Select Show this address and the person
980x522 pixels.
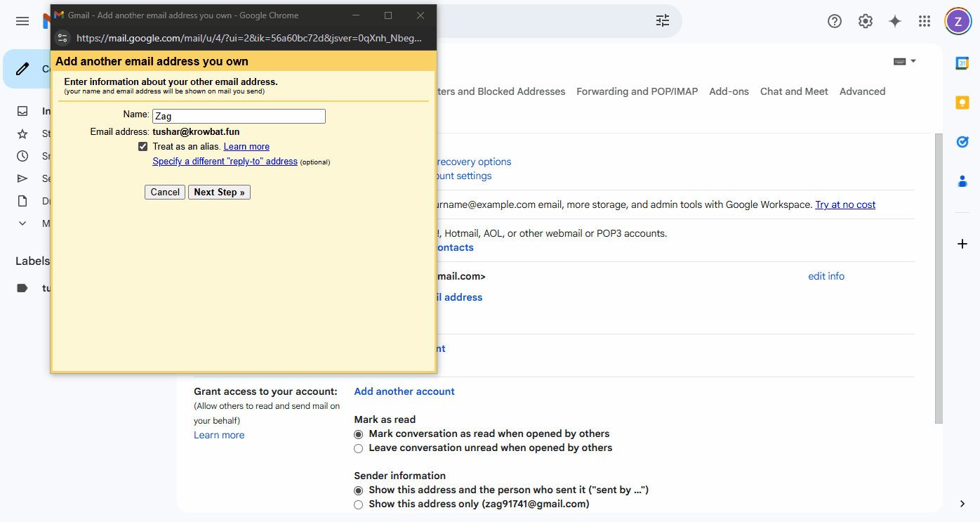point(359,490)
